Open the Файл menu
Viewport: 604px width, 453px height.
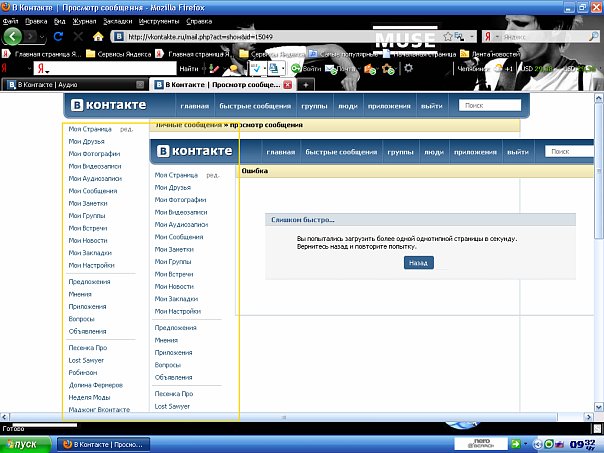10,21
